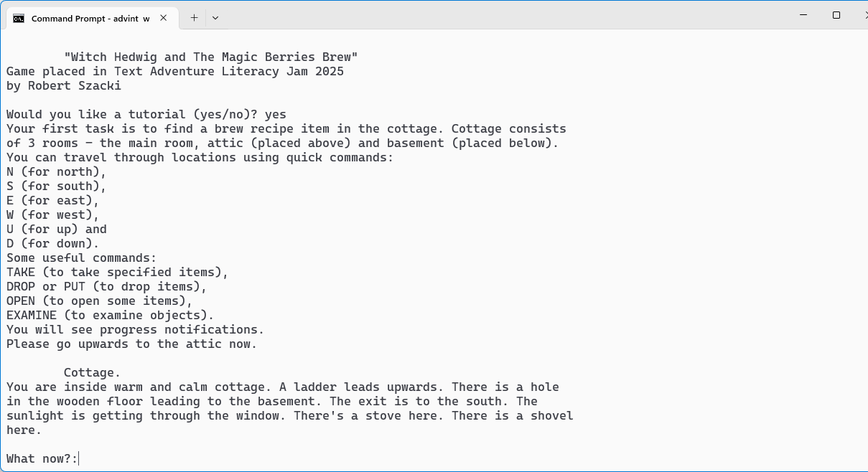Screen dimensions: 868x472
Task: Click the "TAKE (to take specified items)" line
Action: (x=118, y=272)
